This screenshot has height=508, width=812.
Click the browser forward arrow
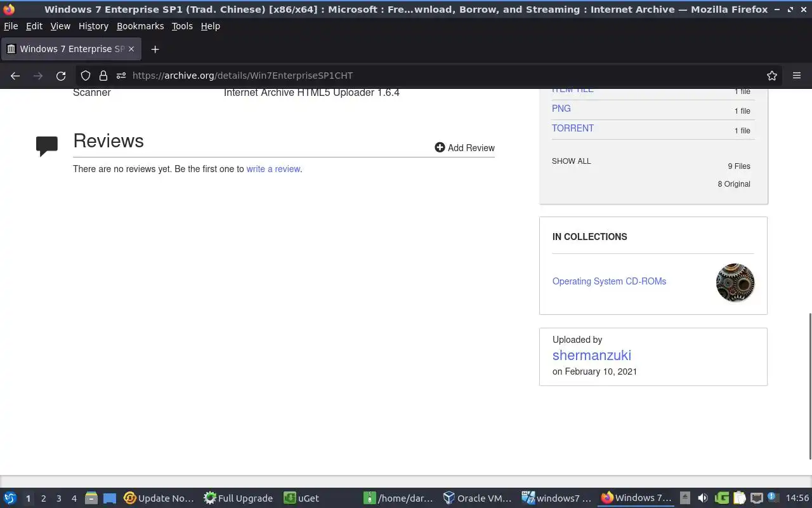(38, 76)
